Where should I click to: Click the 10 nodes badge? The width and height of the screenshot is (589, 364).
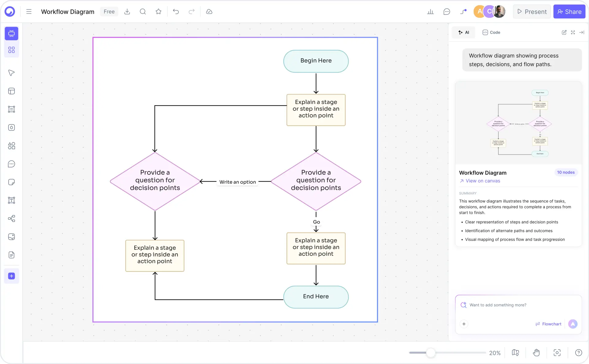[x=566, y=172]
